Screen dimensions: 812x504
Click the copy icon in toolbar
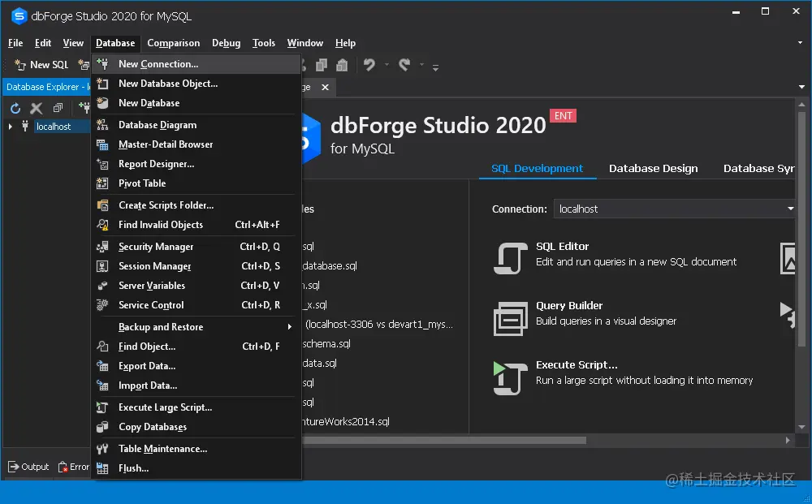[x=322, y=65]
